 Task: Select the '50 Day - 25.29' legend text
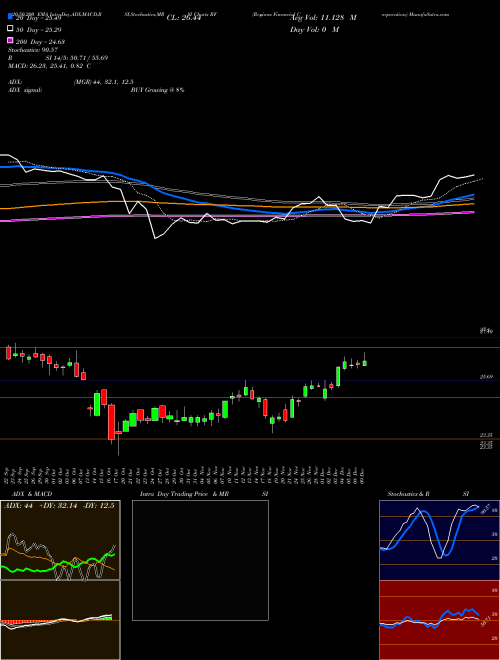point(39,29)
